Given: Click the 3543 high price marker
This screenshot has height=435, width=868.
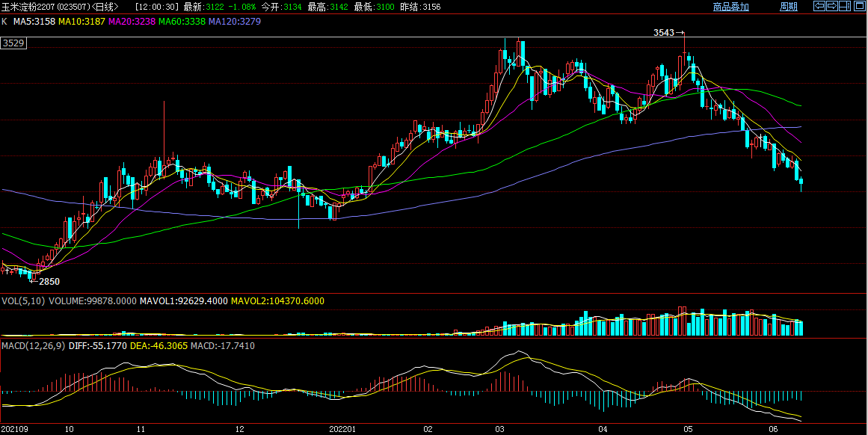Looking at the screenshot, I should click(x=664, y=33).
